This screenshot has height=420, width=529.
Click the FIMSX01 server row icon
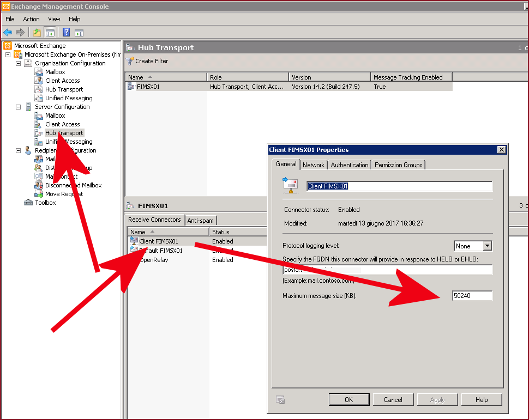[131, 86]
